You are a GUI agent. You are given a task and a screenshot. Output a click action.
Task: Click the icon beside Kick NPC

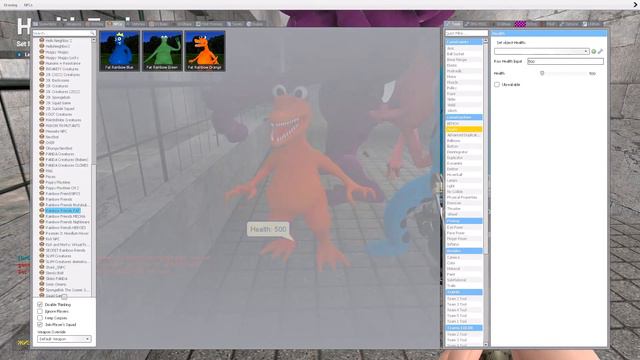point(42,239)
